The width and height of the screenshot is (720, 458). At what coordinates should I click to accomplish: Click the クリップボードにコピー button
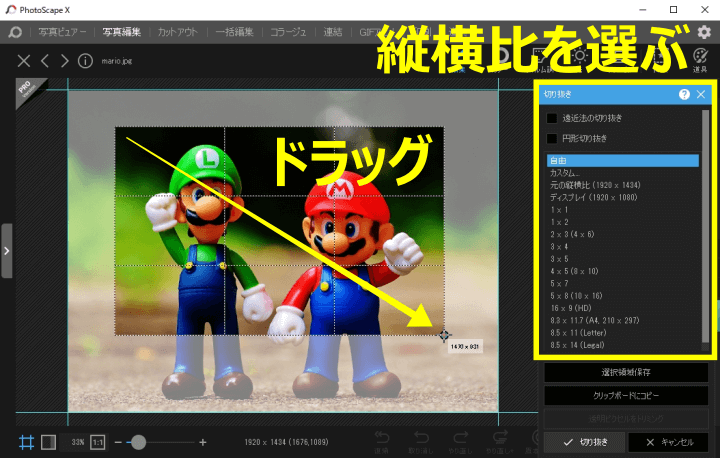[626, 396]
